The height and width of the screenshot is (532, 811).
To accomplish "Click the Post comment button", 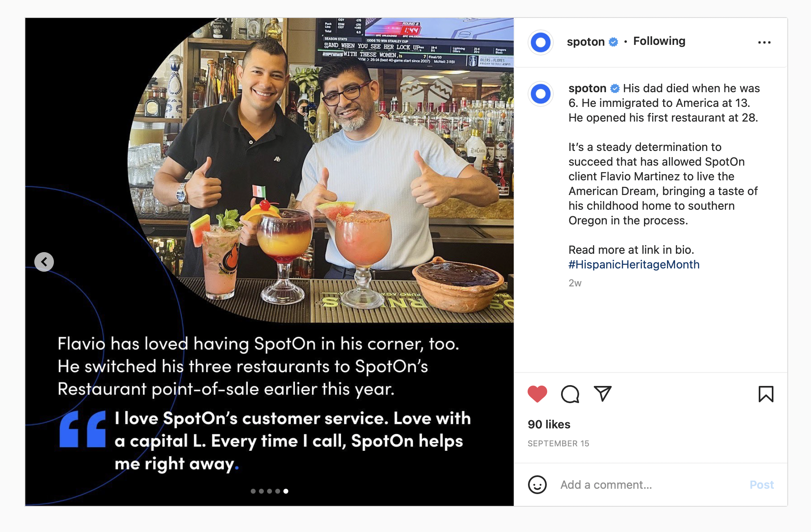I will (x=762, y=485).
